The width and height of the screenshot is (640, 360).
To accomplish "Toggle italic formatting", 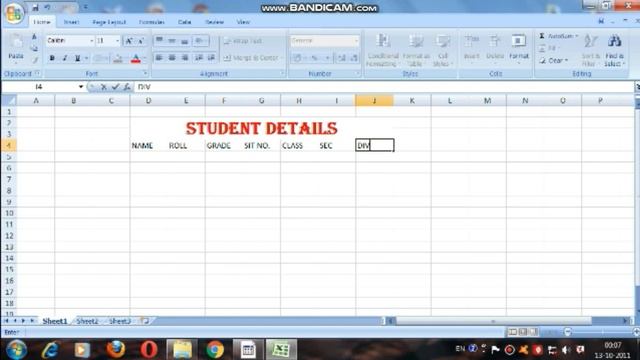I will click(x=64, y=58).
